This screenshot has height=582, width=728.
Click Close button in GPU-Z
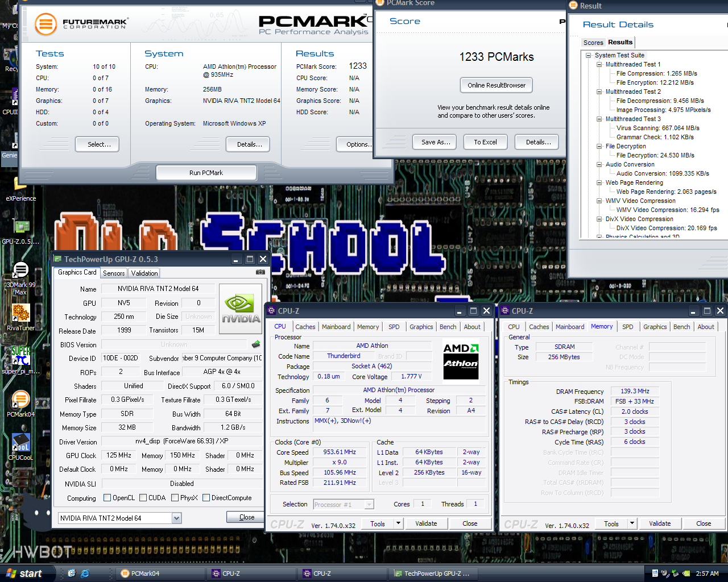pos(246,517)
